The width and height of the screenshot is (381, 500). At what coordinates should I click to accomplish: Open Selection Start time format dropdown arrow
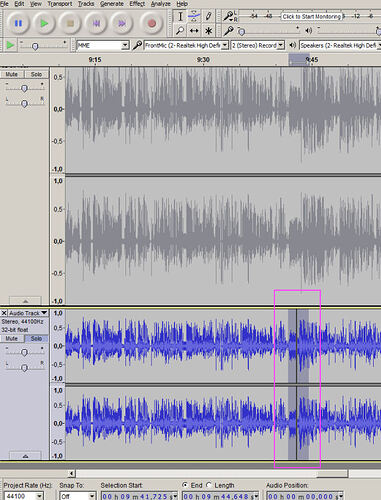[x=175, y=496]
